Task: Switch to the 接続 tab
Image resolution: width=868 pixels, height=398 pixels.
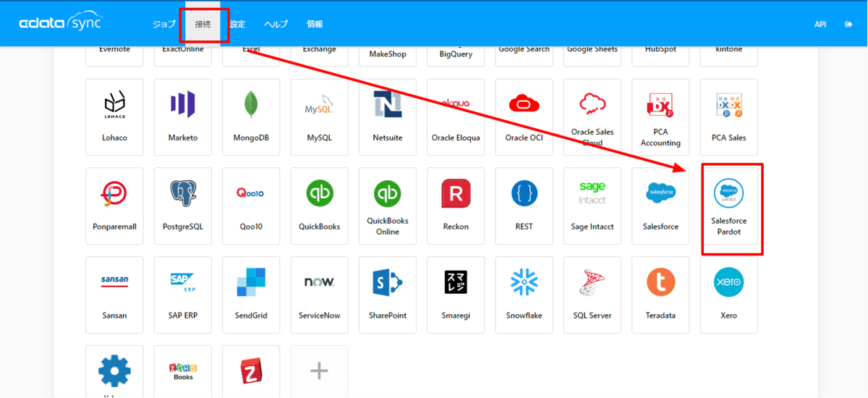Action: pos(203,24)
